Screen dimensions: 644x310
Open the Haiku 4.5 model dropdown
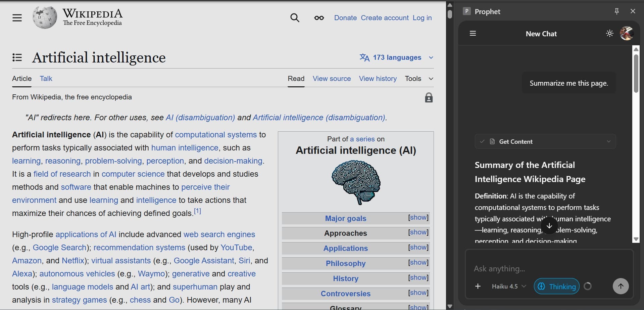click(x=508, y=286)
